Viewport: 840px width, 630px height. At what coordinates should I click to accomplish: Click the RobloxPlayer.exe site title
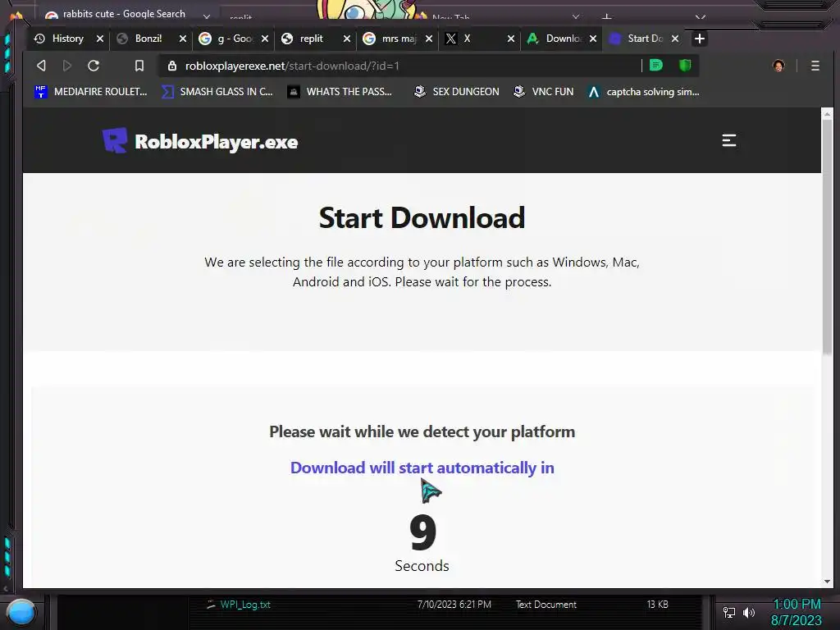(x=217, y=142)
